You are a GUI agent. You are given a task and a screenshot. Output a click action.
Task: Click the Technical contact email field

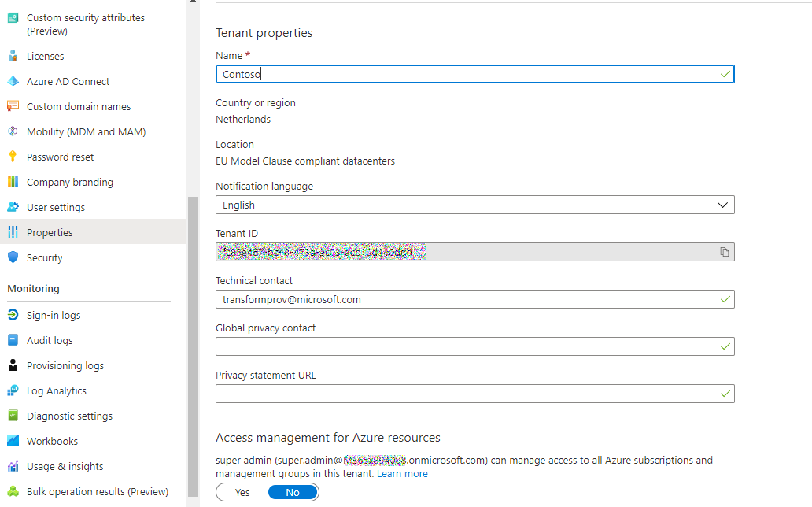468,299
